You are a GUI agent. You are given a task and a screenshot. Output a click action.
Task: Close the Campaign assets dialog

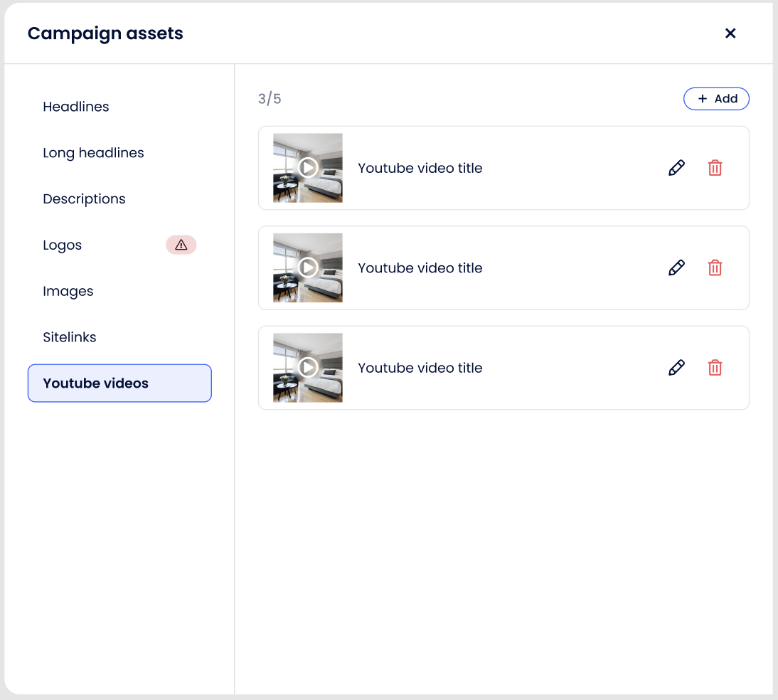(x=730, y=33)
